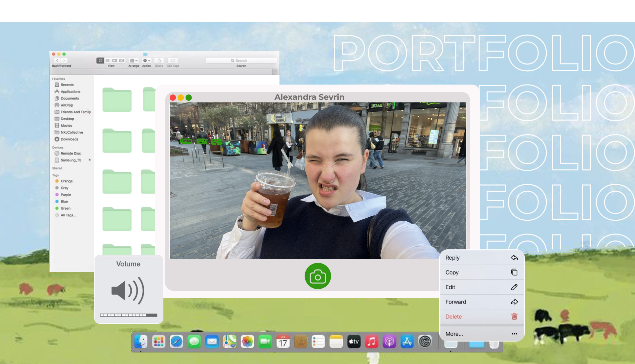Select NXJCollective in the Finder sidebar
This screenshot has height=364, width=635.
(x=69, y=132)
